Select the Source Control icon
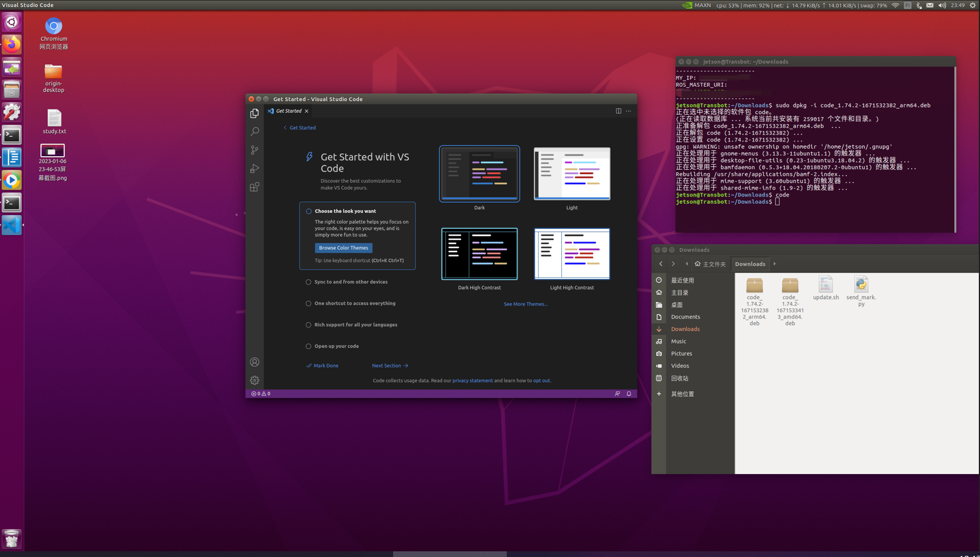This screenshot has height=557, width=980. point(255,150)
